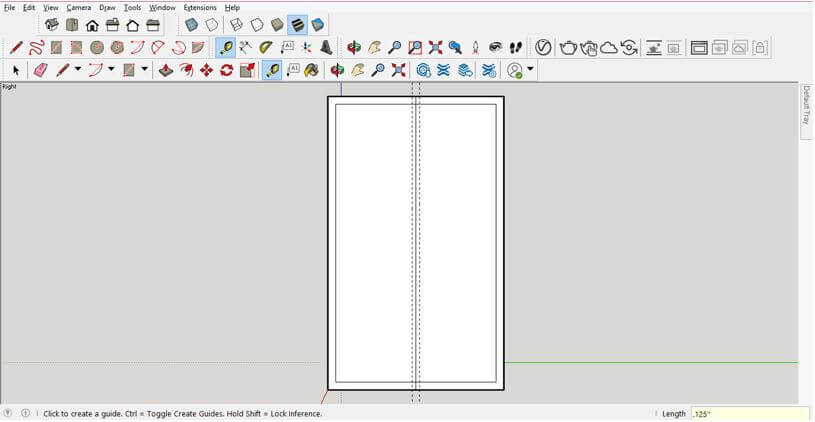Select the Push/Pull tool
This screenshot has width=815, height=422.
click(x=166, y=70)
